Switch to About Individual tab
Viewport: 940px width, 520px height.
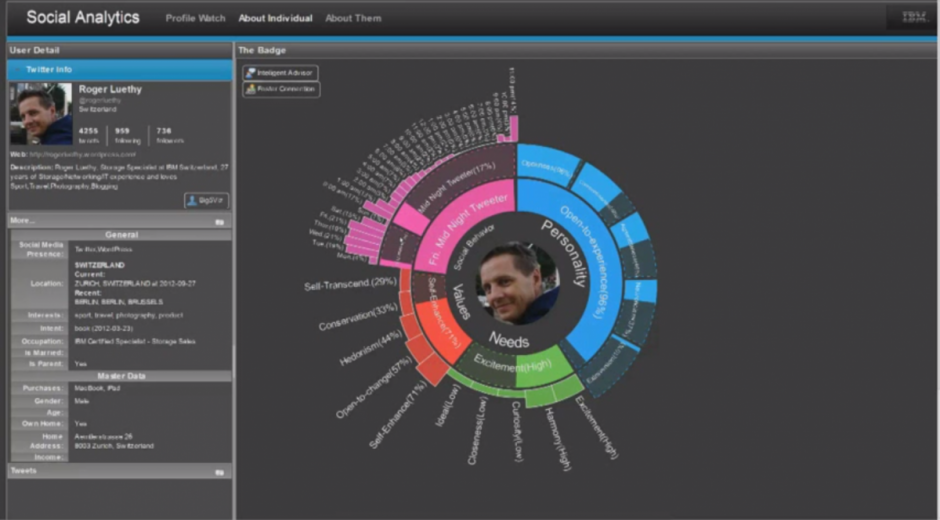pos(275,18)
